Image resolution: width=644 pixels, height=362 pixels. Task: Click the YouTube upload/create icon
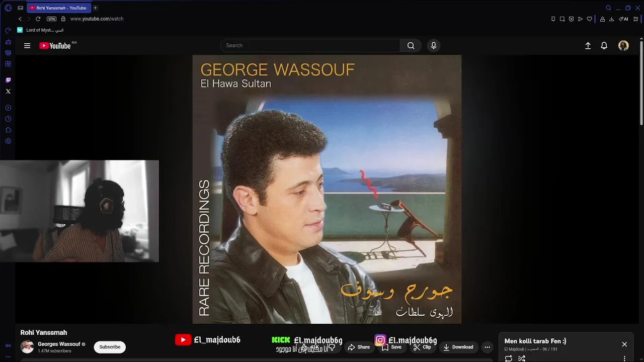click(588, 46)
